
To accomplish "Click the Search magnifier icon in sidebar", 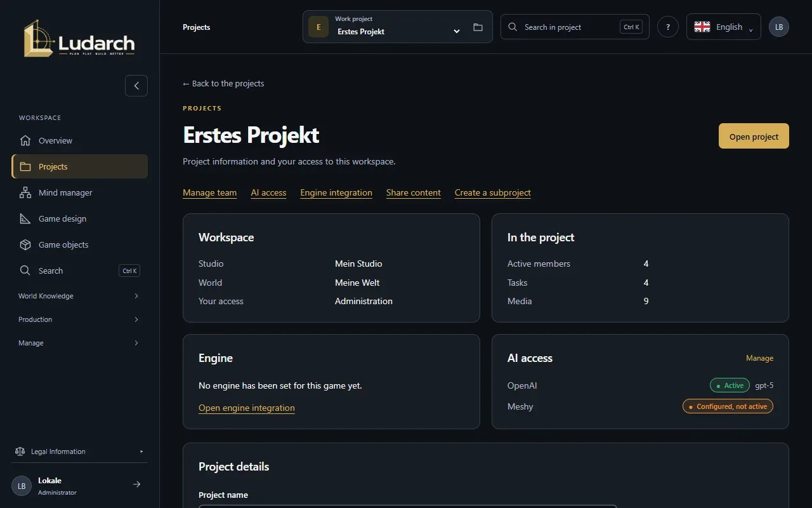I will (x=25, y=271).
